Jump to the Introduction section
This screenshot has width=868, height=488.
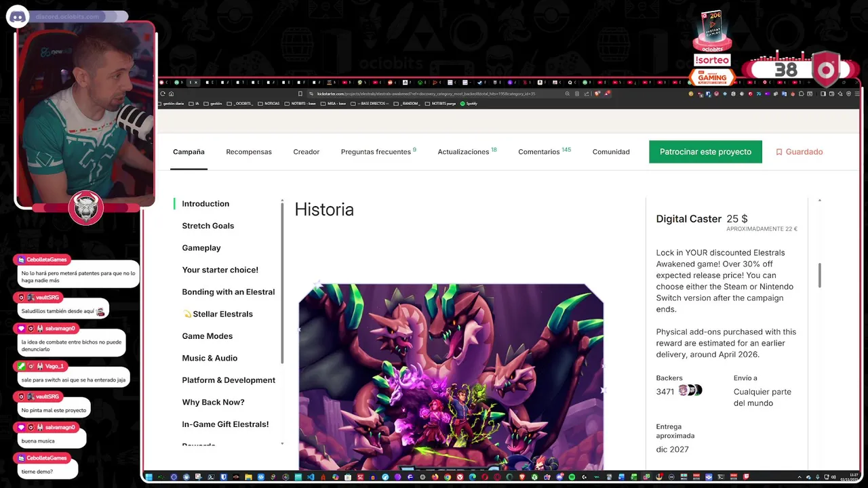tap(205, 204)
